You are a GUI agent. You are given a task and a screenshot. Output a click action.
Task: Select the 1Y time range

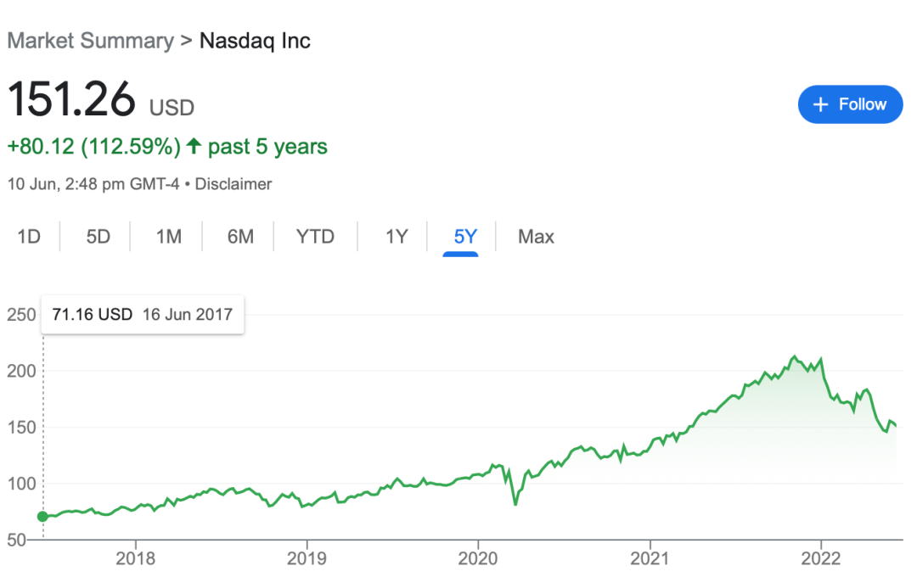pos(397,237)
